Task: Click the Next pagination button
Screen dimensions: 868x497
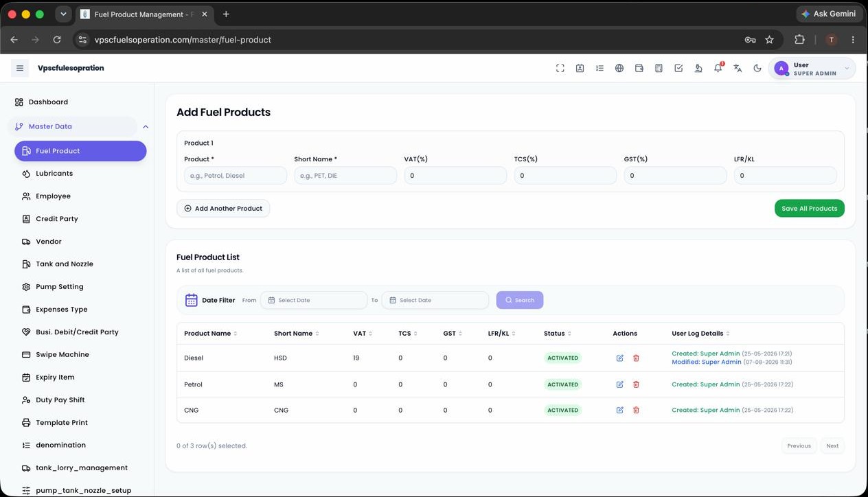Action: click(x=832, y=446)
